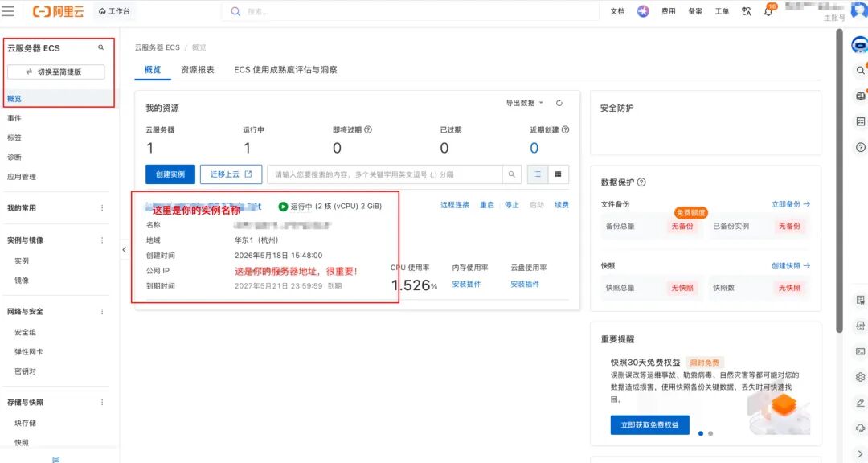Switch to the 资源报表 tab

[198, 70]
